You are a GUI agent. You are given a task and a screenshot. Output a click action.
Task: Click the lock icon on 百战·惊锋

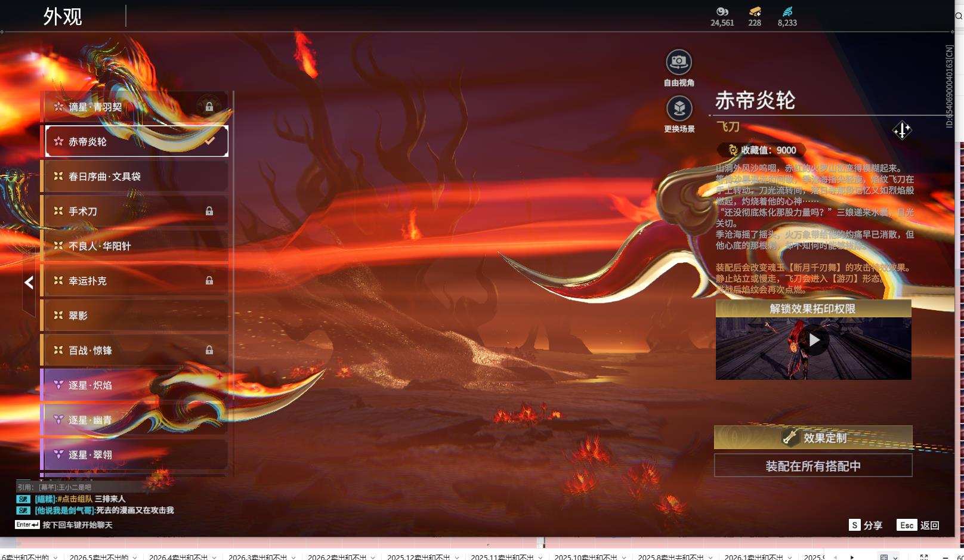(209, 350)
